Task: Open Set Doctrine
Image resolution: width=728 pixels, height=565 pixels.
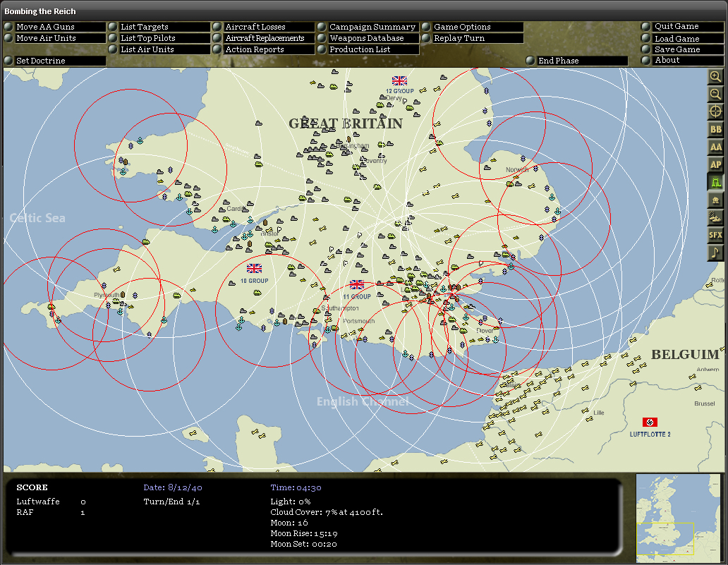Action: pos(55,61)
